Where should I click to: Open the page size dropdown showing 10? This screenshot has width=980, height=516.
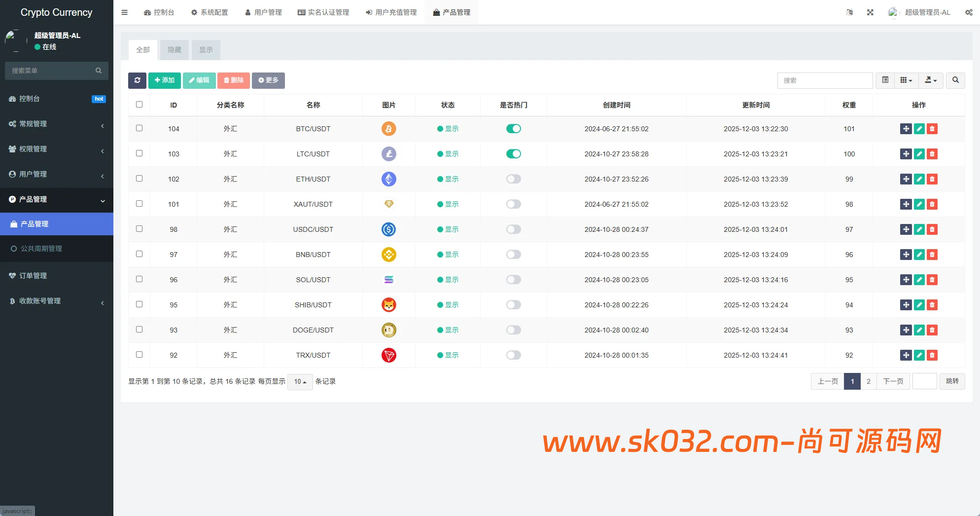(x=300, y=381)
